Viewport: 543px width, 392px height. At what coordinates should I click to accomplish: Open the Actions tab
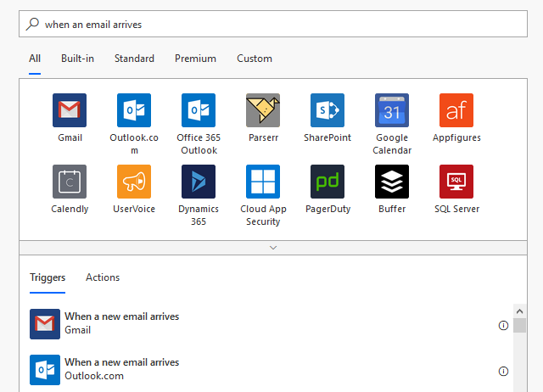(x=103, y=277)
